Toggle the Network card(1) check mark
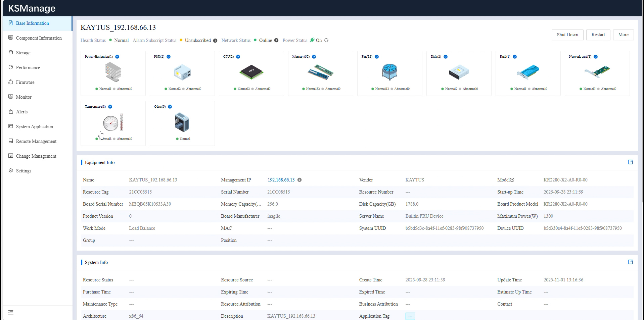Viewport: 644px width, 320px height. click(596, 57)
